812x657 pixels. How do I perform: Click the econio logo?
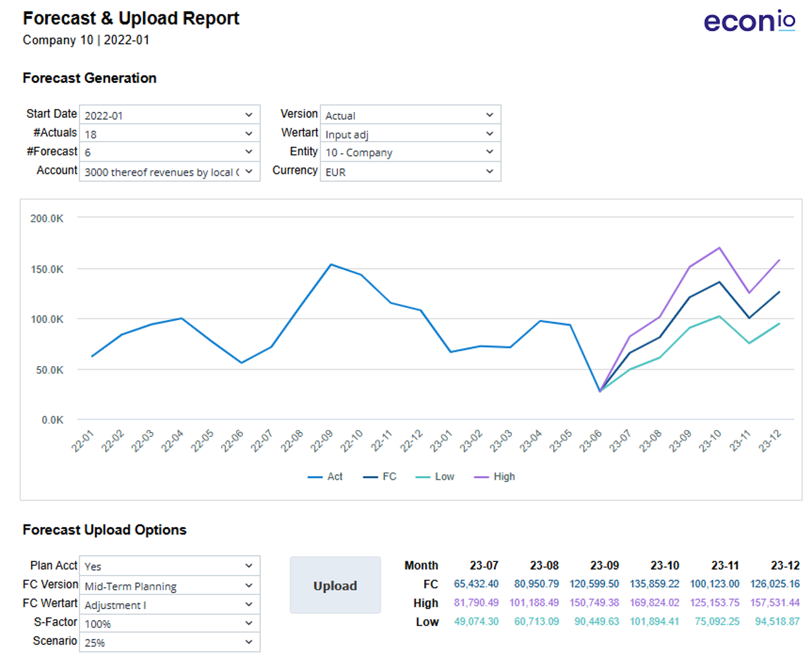tap(749, 21)
